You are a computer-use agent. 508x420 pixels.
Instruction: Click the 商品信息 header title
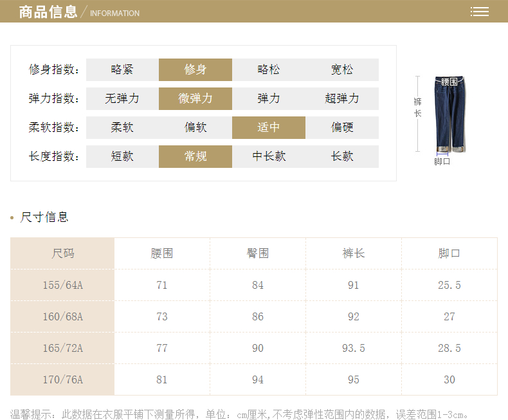[x=48, y=12]
